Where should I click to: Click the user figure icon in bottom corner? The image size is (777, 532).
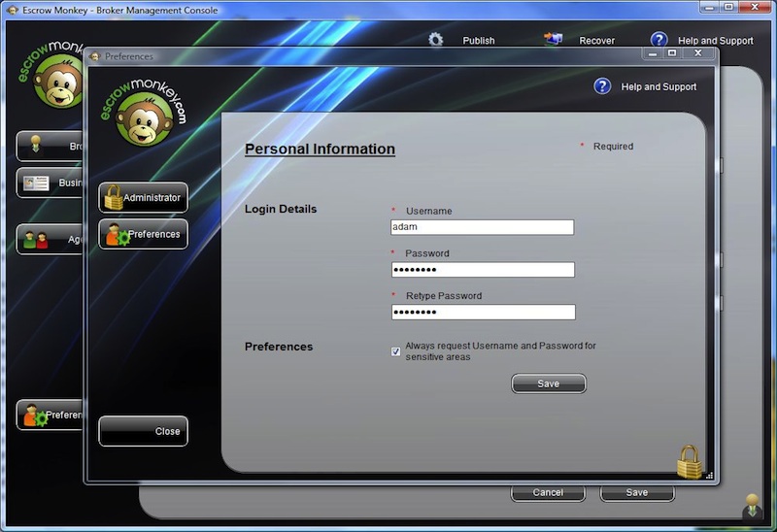tap(753, 506)
